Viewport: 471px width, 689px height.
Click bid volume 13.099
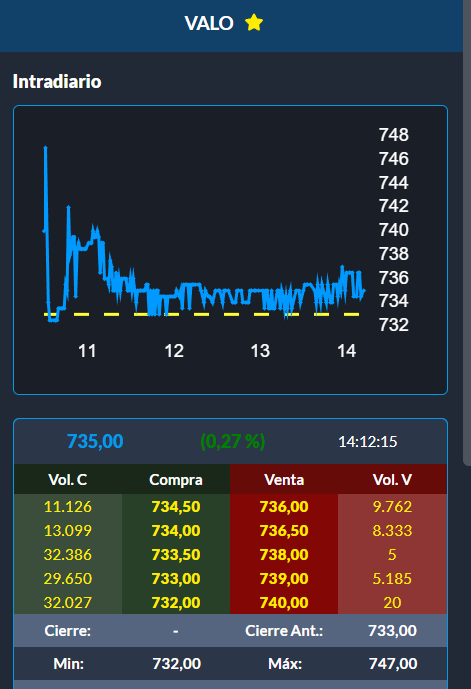pos(68,530)
